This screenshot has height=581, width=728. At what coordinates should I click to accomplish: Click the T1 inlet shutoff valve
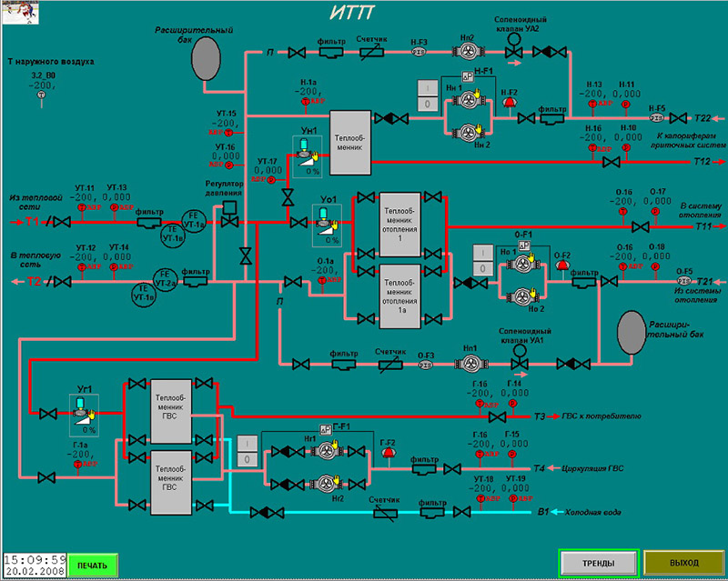click(62, 222)
